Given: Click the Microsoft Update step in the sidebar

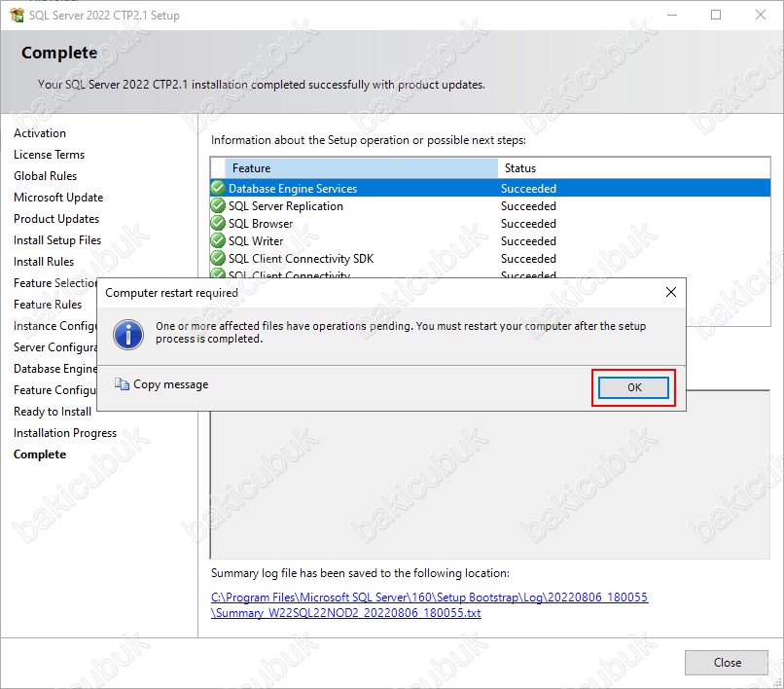Looking at the screenshot, I should 58,198.
